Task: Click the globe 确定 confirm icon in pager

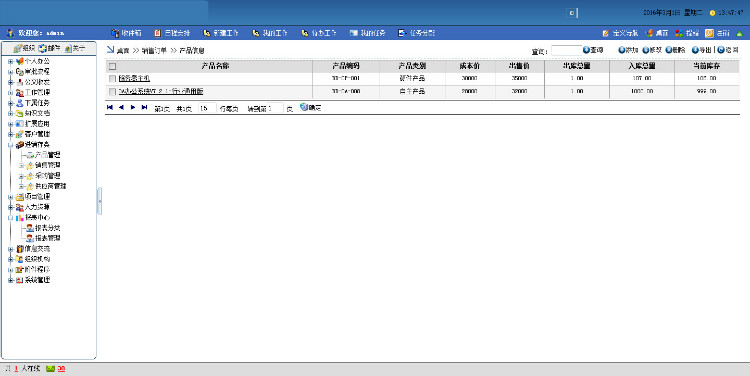Action: (x=304, y=107)
